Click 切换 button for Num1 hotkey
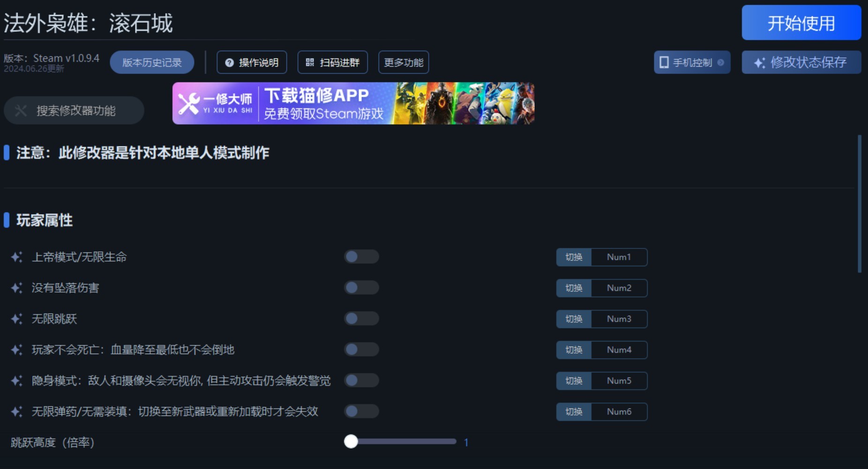868x469 pixels. pyautogui.click(x=574, y=257)
